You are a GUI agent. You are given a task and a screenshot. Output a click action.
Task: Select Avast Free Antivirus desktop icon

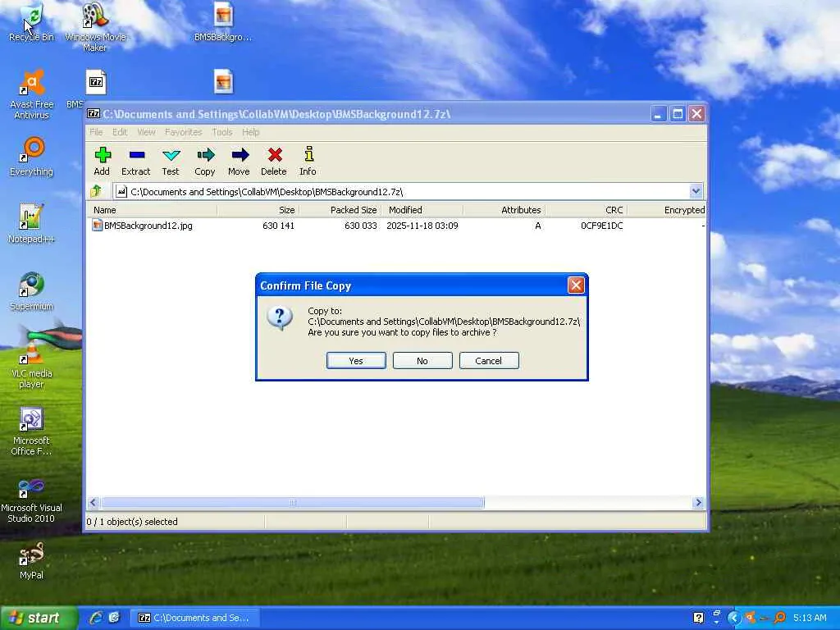32,94
